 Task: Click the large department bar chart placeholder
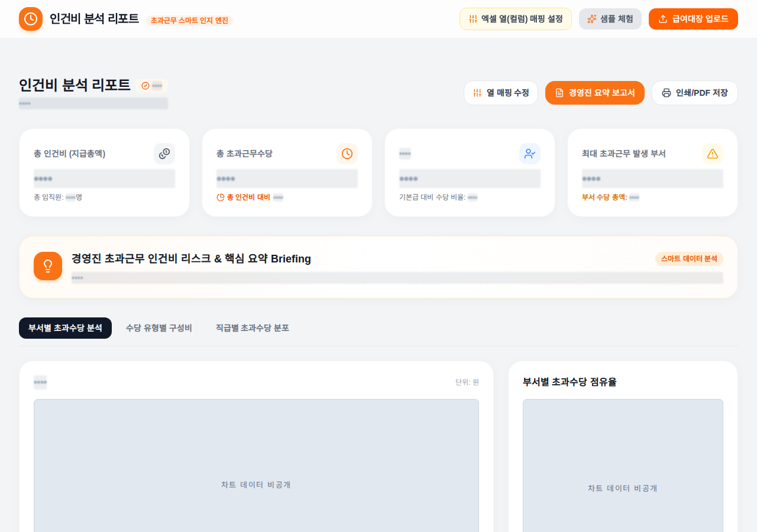tap(256, 466)
